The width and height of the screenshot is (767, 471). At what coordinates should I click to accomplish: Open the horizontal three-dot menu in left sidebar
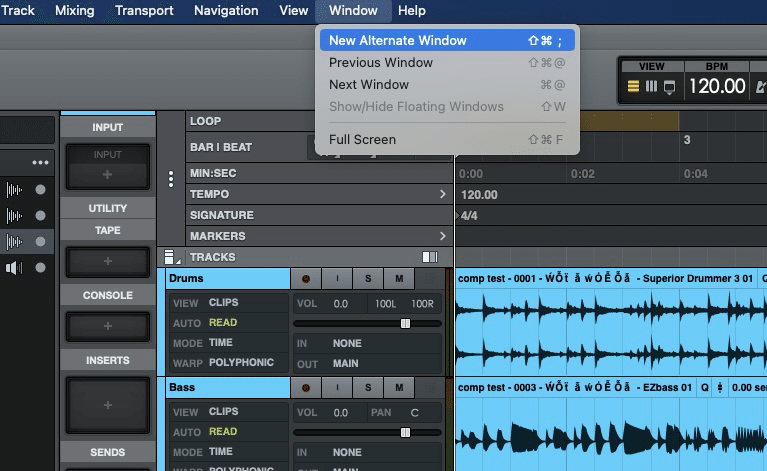(x=40, y=162)
